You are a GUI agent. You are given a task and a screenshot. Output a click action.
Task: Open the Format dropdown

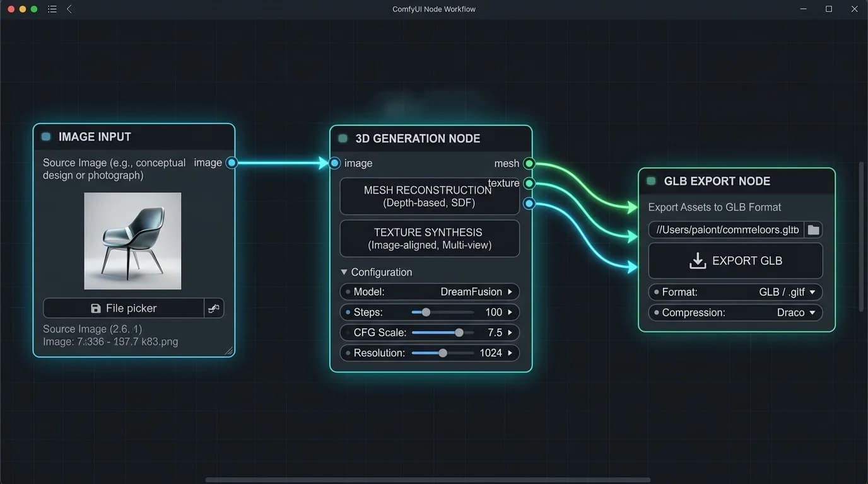(736, 292)
